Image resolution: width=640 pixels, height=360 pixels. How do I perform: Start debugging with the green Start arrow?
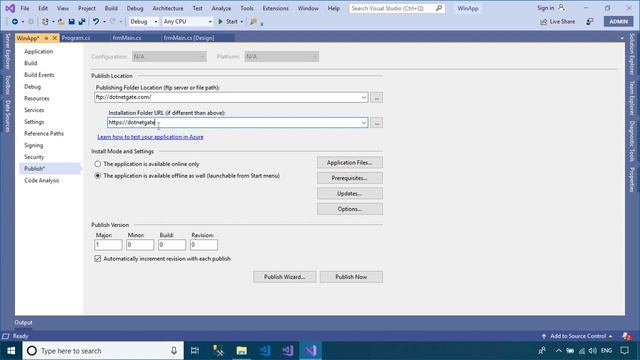point(220,22)
